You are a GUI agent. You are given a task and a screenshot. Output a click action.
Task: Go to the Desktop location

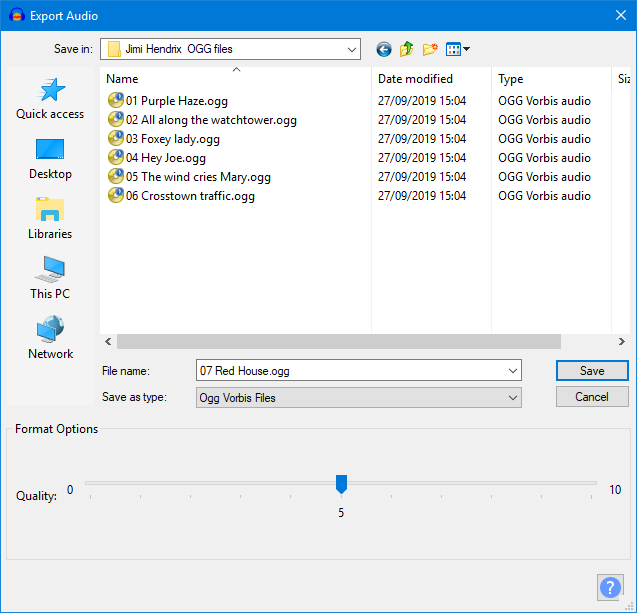pyautogui.click(x=50, y=159)
